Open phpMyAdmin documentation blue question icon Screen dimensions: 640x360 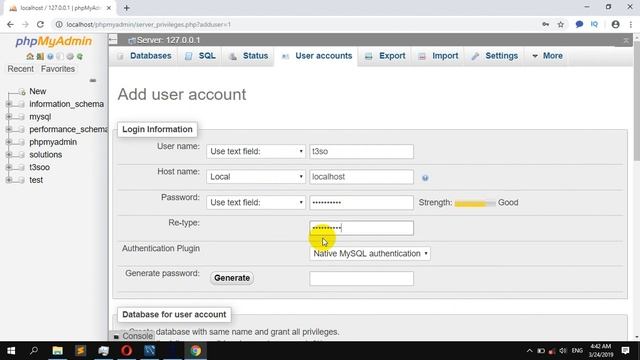point(50,56)
